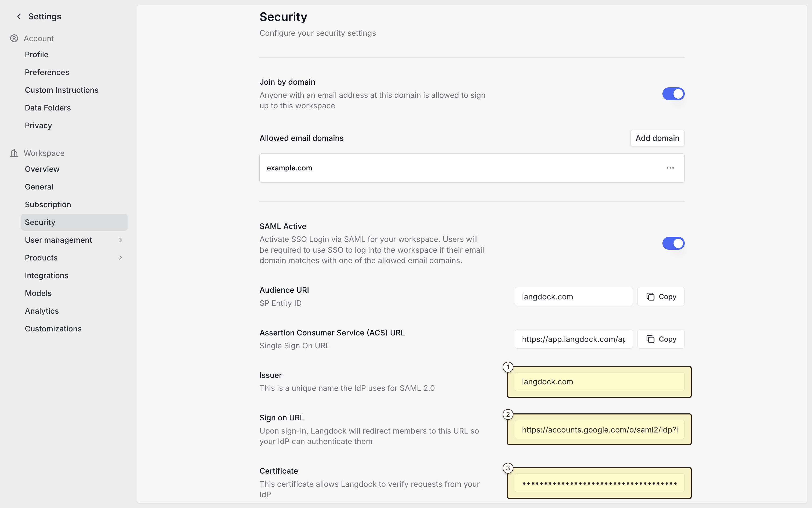Click into the Issuer input field
Image resolution: width=812 pixels, height=508 pixels.
599,382
